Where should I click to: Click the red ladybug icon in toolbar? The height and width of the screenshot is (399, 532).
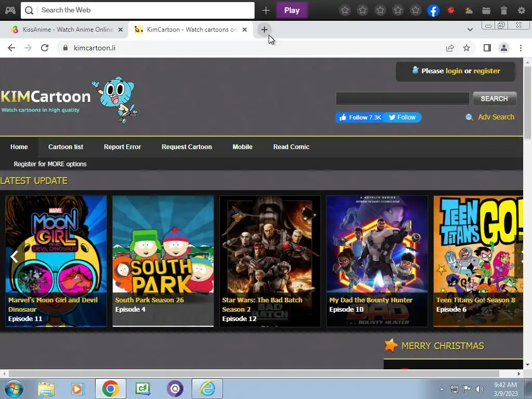tap(451, 10)
